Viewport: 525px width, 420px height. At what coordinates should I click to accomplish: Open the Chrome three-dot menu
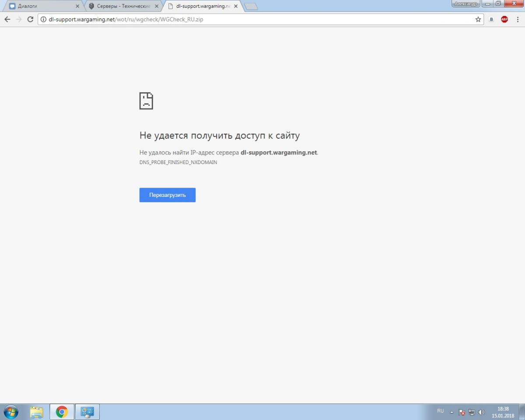(x=518, y=19)
